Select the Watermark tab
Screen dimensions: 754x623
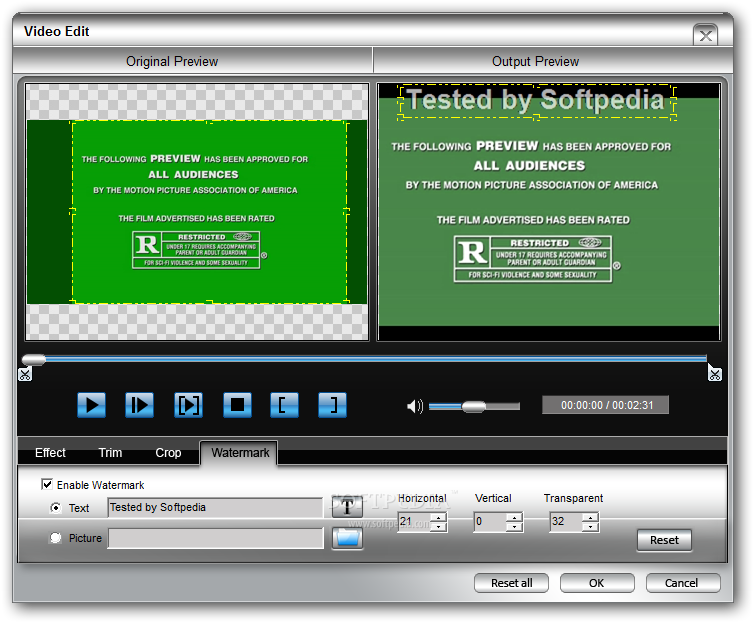[x=239, y=453]
